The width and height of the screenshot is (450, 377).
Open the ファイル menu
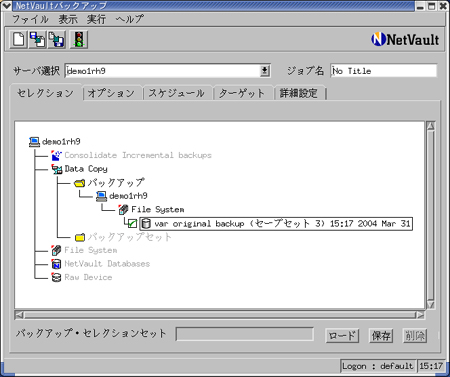click(x=30, y=19)
